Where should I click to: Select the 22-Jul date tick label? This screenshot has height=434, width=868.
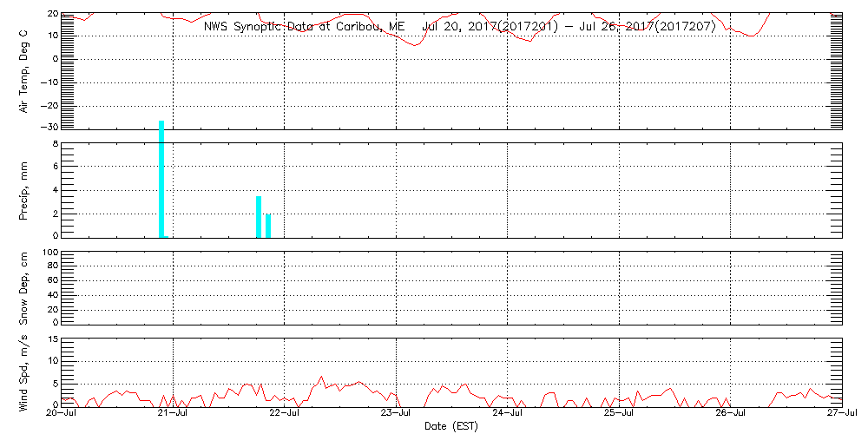pyautogui.click(x=285, y=414)
